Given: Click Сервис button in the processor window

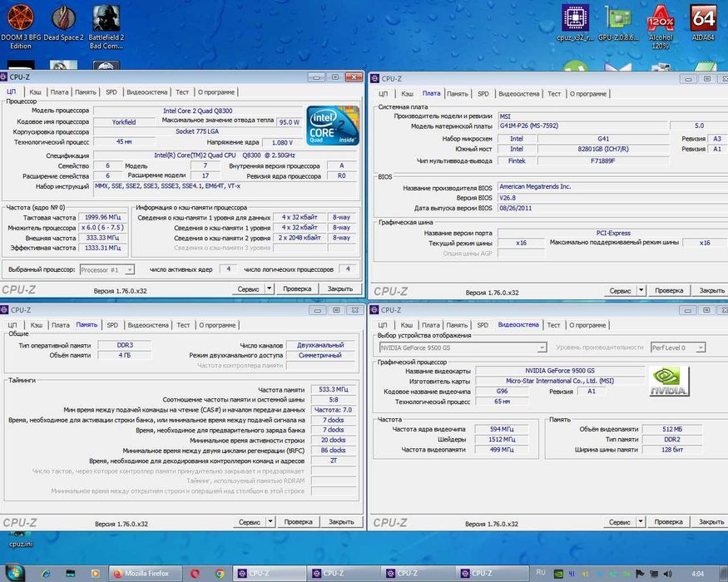Looking at the screenshot, I should [249, 289].
